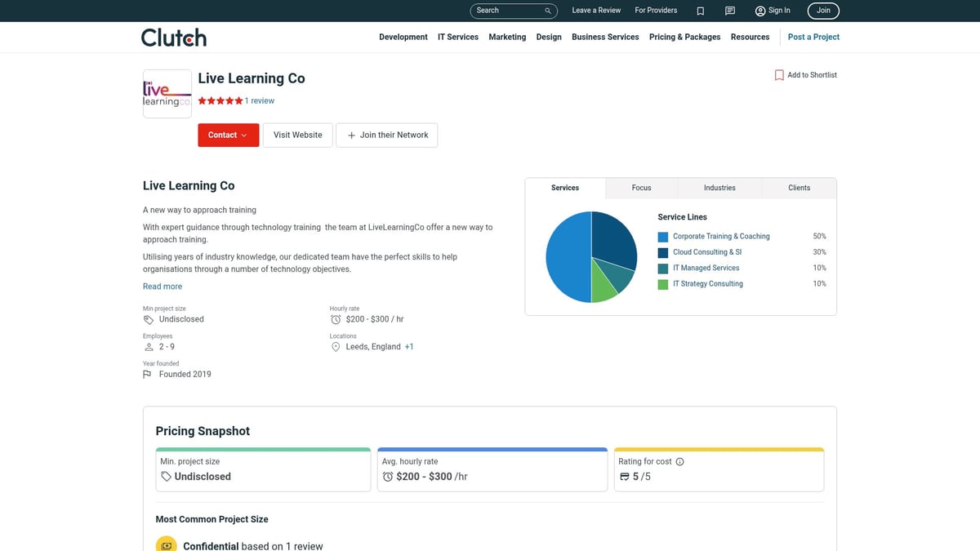Open the Pricing & Packages menu
Image resolution: width=980 pixels, height=551 pixels.
(x=684, y=38)
